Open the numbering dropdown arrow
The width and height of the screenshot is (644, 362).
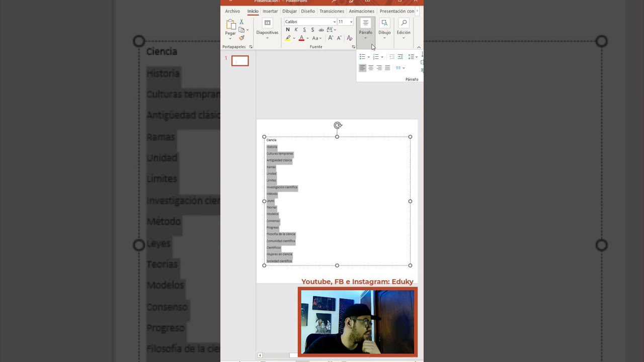pyautogui.click(x=382, y=57)
